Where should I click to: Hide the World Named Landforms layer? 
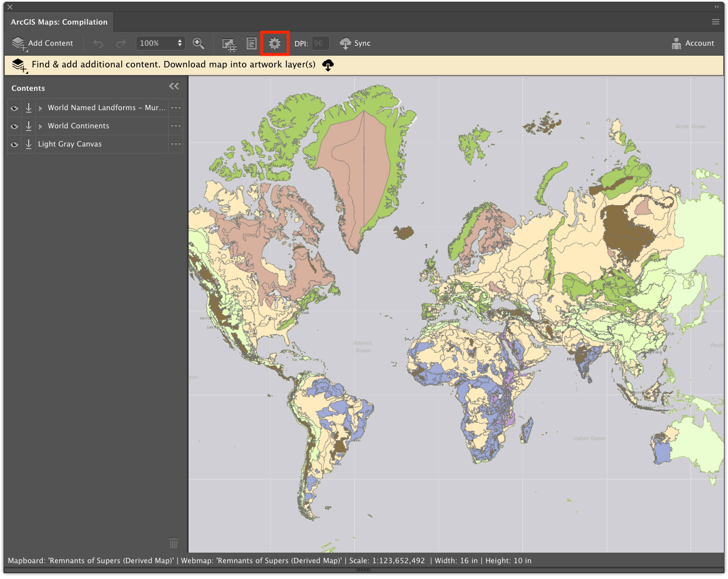tap(15, 108)
